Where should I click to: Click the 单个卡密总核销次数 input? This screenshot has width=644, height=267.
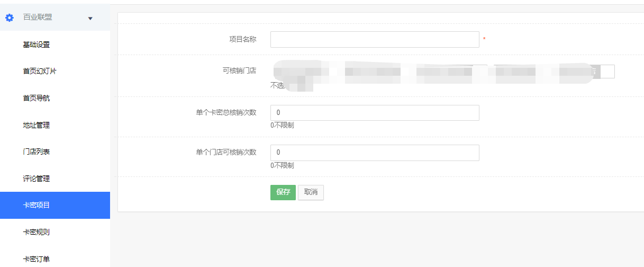(x=375, y=113)
